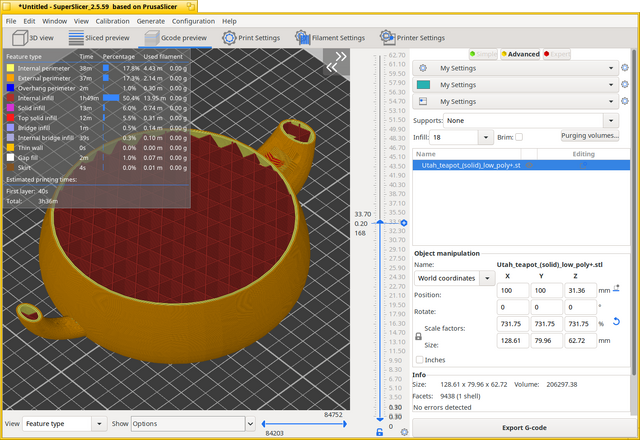640x440 pixels.
Task: Open the Calibration menu
Action: pos(112,21)
